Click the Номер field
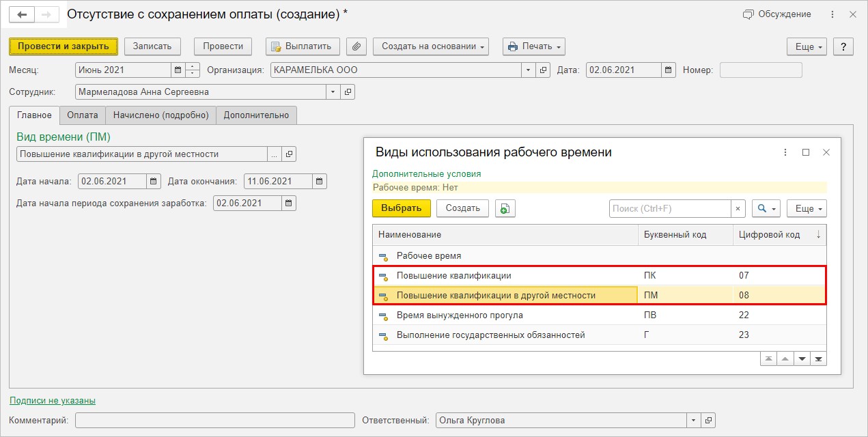The image size is (868, 437). (761, 70)
